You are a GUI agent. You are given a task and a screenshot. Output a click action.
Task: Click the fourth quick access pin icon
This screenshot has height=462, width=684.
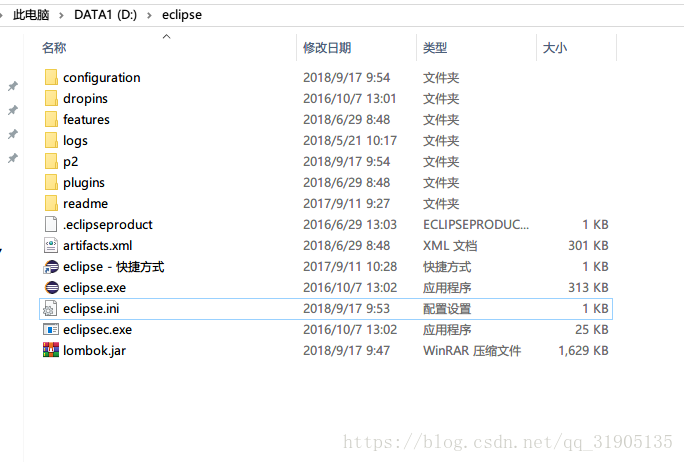[x=13, y=158]
